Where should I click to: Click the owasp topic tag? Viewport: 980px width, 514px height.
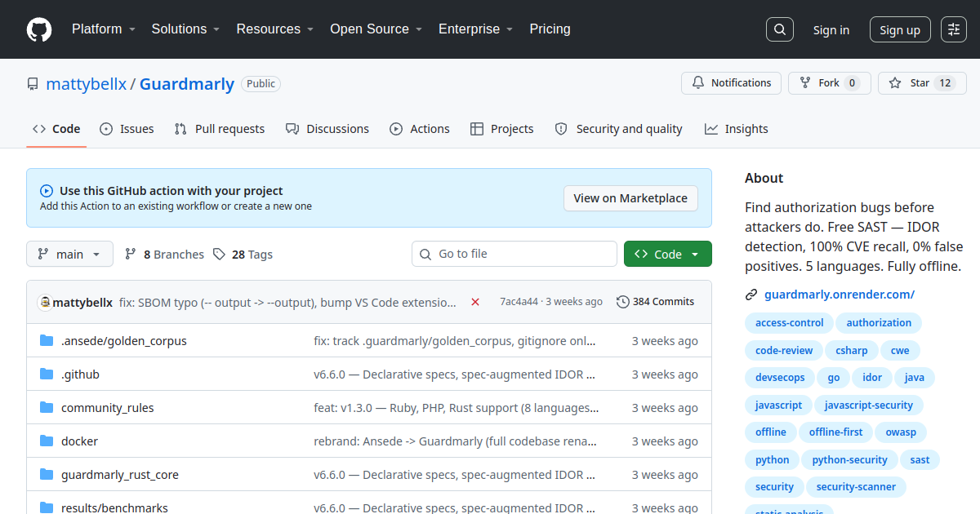[901, 432]
